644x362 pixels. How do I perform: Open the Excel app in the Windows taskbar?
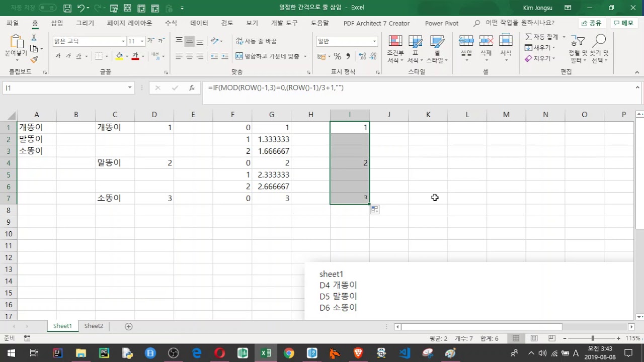[266, 353]
